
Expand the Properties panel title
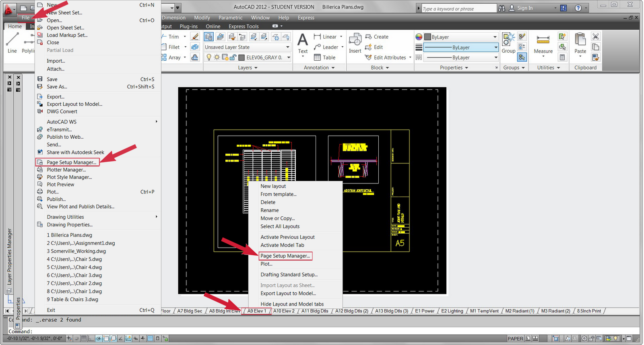(454, 68)
